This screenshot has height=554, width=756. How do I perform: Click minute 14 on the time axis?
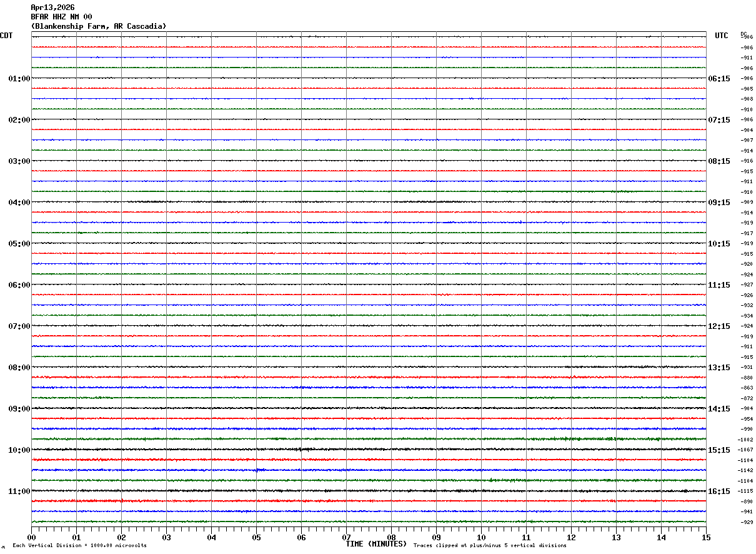click(x=661, y=537)
